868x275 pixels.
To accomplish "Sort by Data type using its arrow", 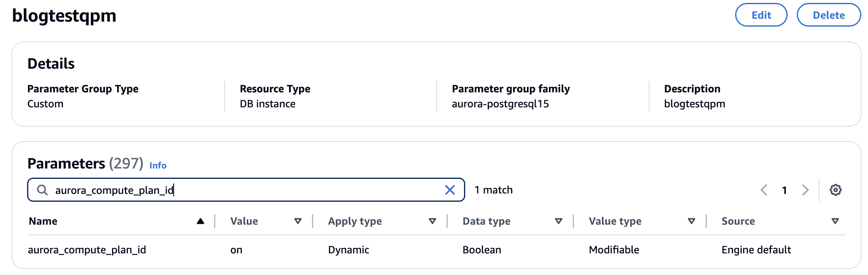I will [x=559, y=221].
